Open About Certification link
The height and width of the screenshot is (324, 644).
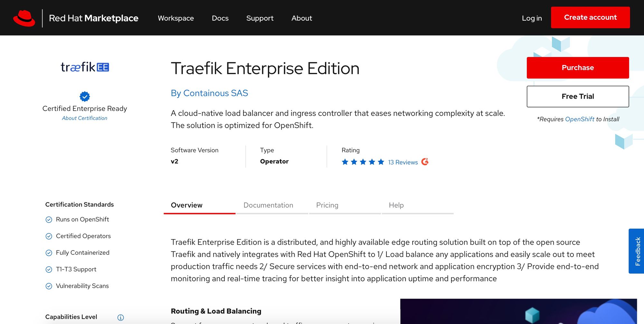[85, 118]
